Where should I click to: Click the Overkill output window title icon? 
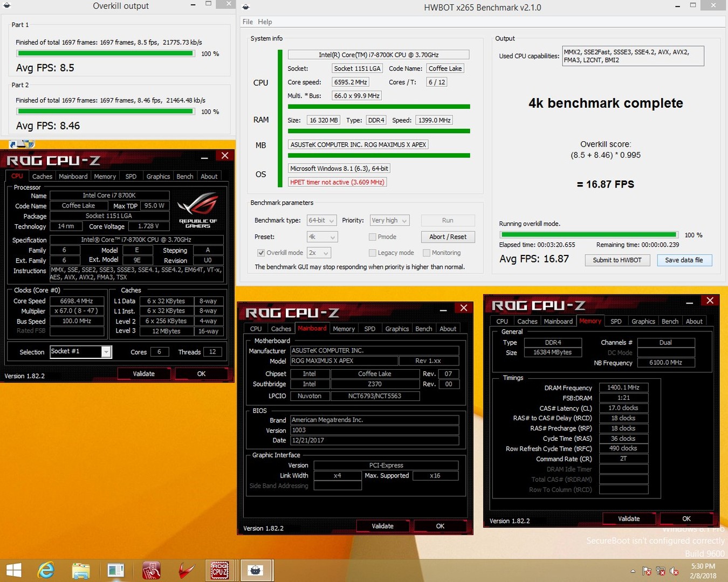pyautogui.click(x=8, y=6)
